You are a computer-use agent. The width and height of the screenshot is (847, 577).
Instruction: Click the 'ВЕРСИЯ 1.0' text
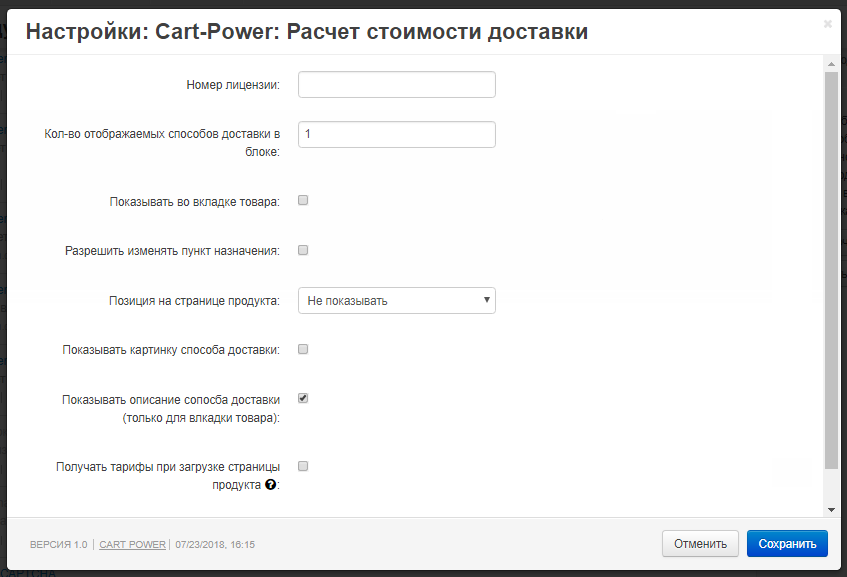(x=58, y=545)
